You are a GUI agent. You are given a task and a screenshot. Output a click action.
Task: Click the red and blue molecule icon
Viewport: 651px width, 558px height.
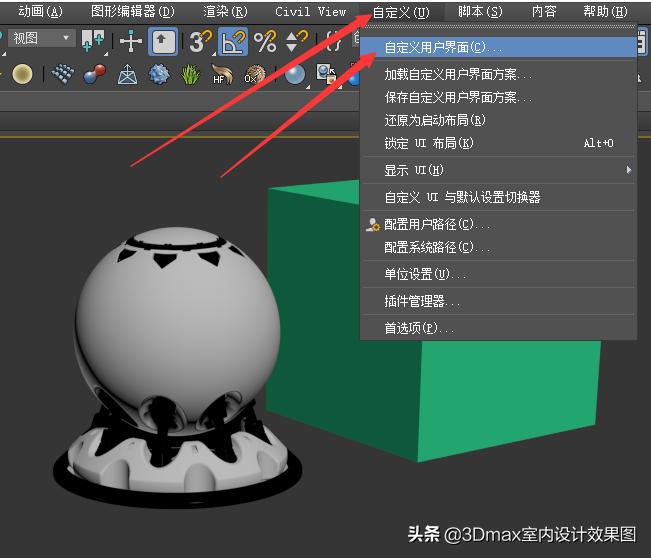coord(95,75)
